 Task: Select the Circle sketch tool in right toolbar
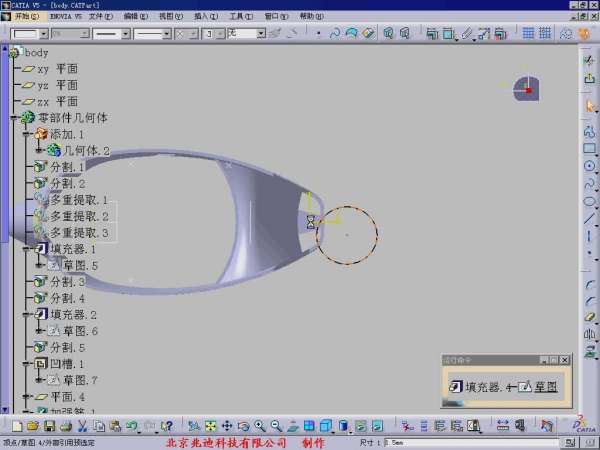tap(589, 166)
